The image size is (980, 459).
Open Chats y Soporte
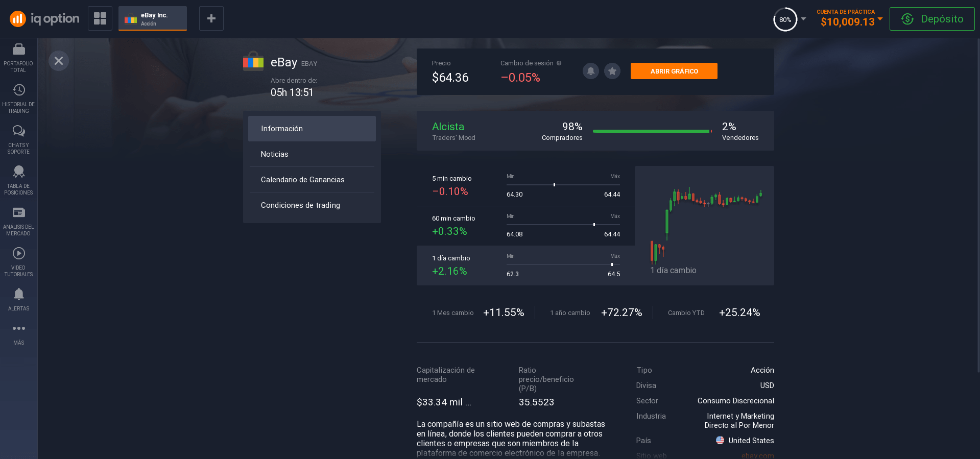pos(18,139)
